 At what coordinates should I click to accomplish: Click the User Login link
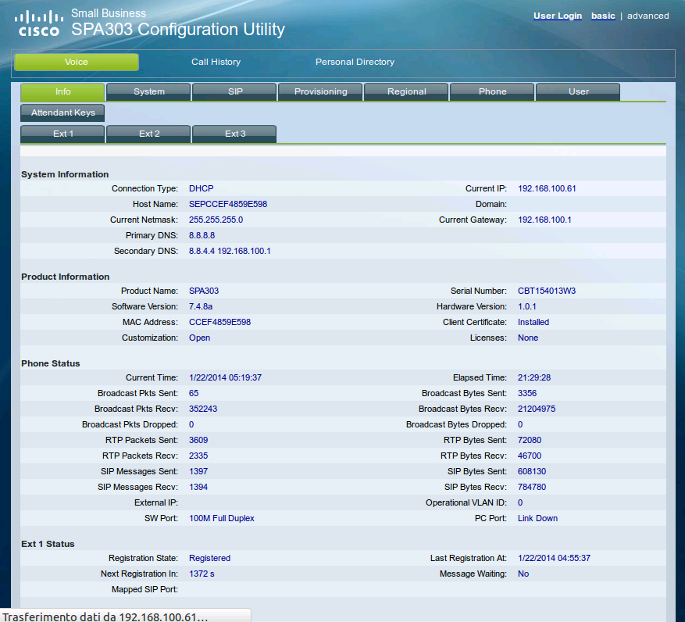557,16
